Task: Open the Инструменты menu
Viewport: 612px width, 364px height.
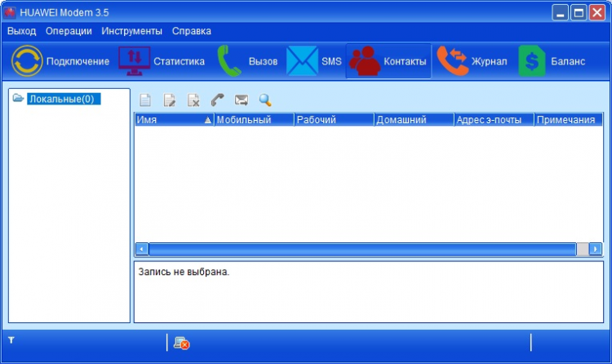Action: pyautogui.click(x=131, y=31)
